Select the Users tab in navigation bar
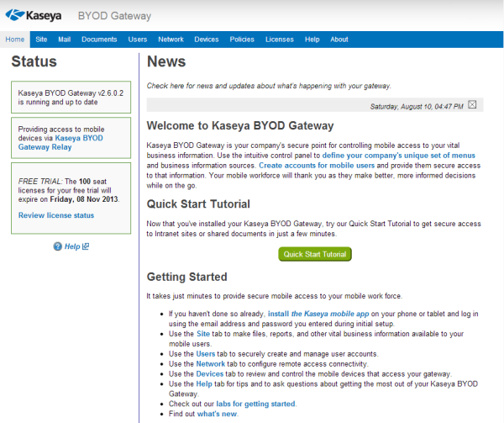Image resolution: width=504 pixels, height=423 pixels. point(138,40)
